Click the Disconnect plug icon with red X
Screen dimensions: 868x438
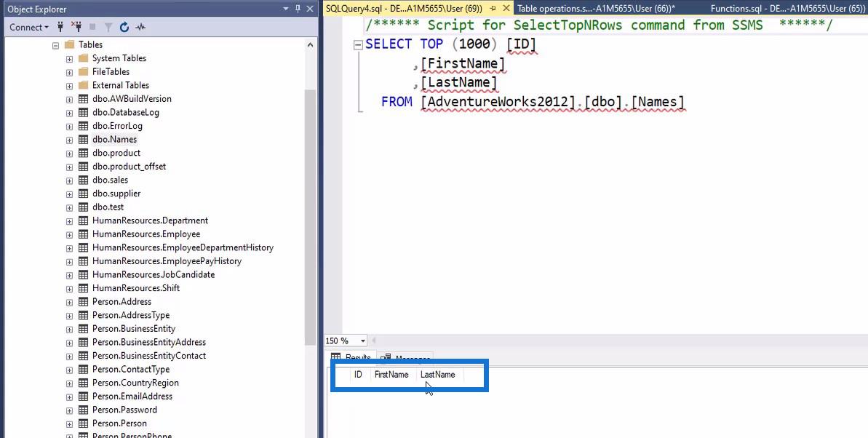[76, 27]
